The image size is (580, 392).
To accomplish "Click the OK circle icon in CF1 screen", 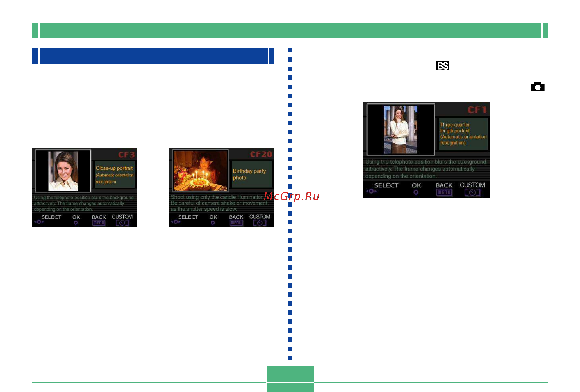I will click(416, 192).
